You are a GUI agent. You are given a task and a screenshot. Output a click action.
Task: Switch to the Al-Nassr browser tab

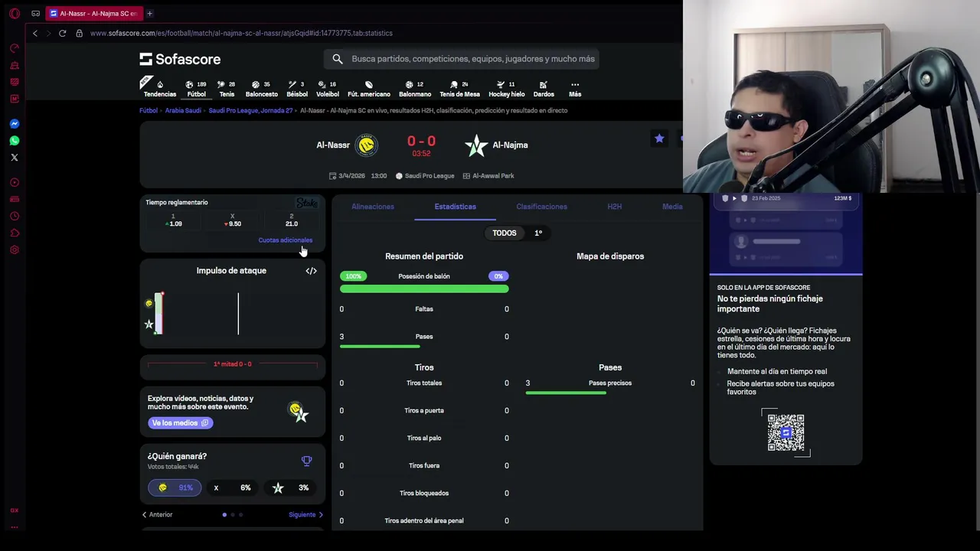pos(94,14)
